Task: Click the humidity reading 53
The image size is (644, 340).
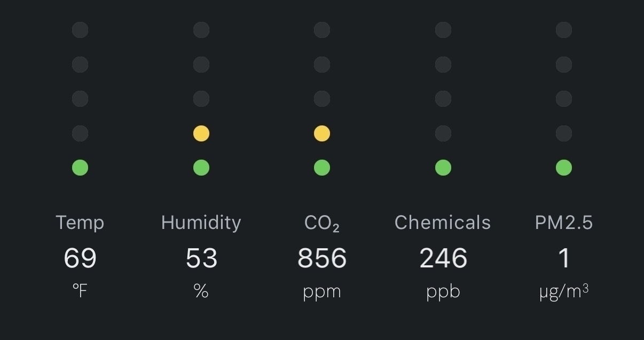Action: coord(201,258)
